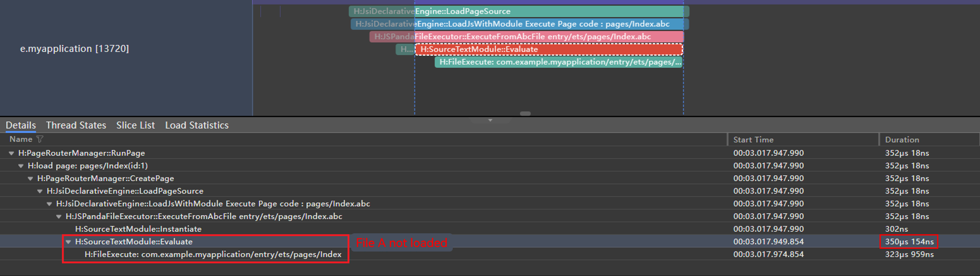This screenshot has width=980, height=276.
Task: Select the red SourceTextModule::Evaluate slice in timeline
Action: pyautogui.click(x=548, y=50)
